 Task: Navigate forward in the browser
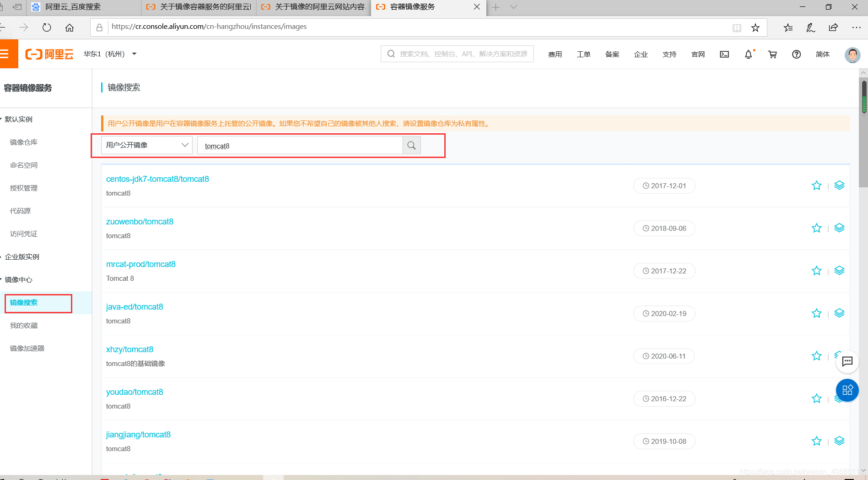24,27
